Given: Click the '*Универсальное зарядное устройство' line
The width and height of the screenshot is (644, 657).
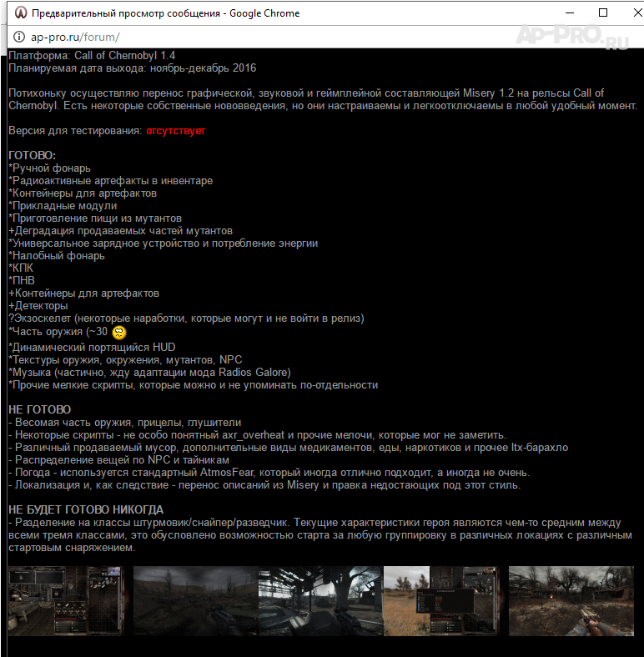Looking at the screenshot, I should [164, 243].
